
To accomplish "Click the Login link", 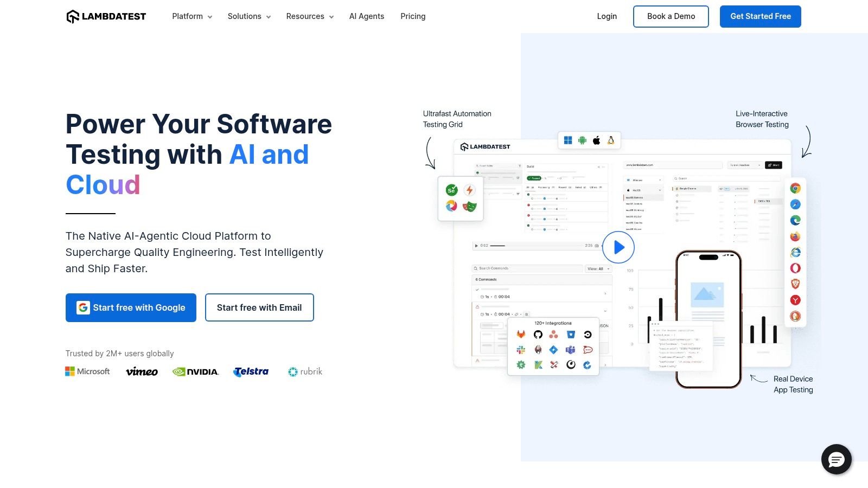I will (x=607, y=16).
